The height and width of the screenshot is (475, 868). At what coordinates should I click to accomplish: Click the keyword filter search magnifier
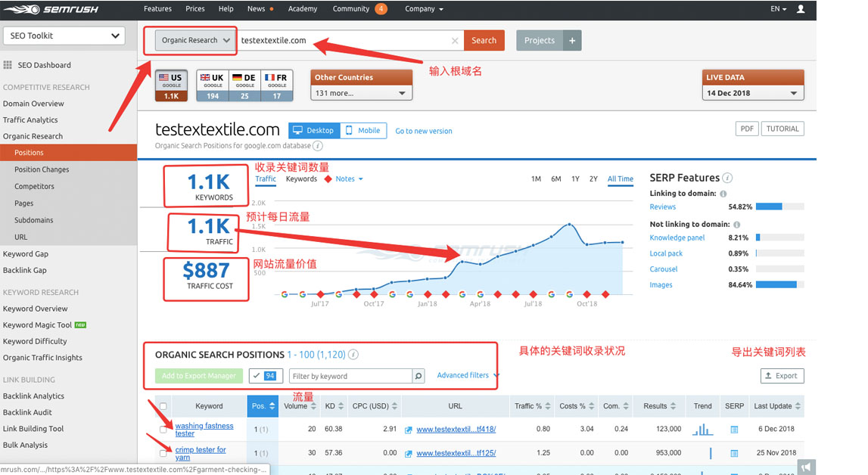coord(418,376)
